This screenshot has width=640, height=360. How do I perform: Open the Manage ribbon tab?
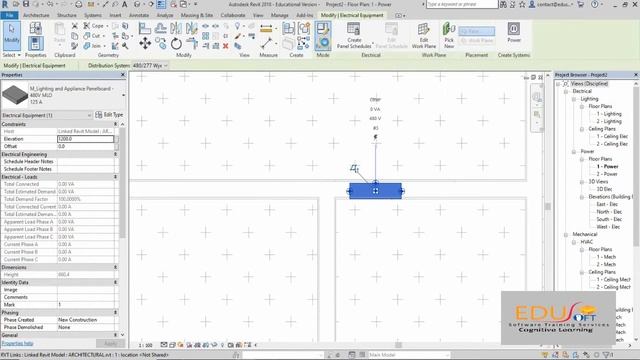pos(280,15)
